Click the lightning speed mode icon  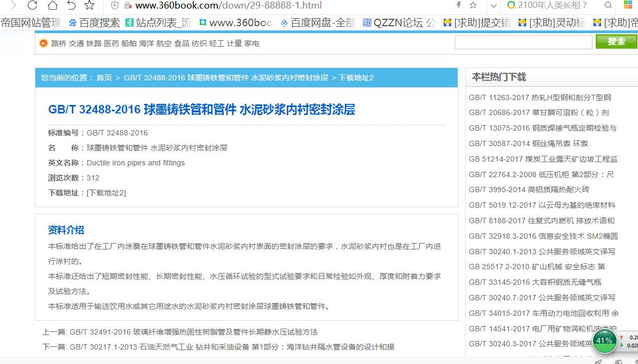point(458,5)
